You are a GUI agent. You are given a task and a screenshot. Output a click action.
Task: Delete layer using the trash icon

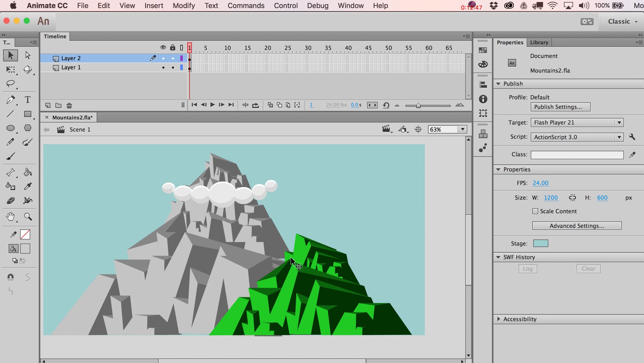pos(69,106)
